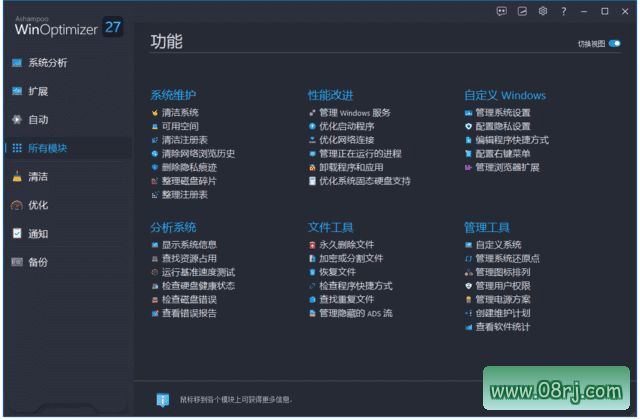
Task: Click the 配置右键菜单 icon
Action: [469, 154]
